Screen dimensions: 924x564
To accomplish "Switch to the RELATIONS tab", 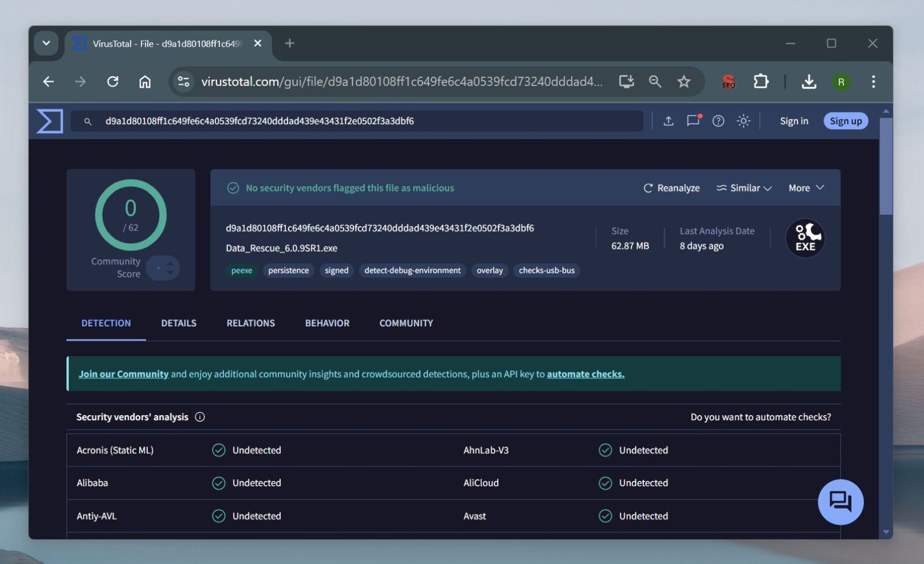I will [251, 323].
